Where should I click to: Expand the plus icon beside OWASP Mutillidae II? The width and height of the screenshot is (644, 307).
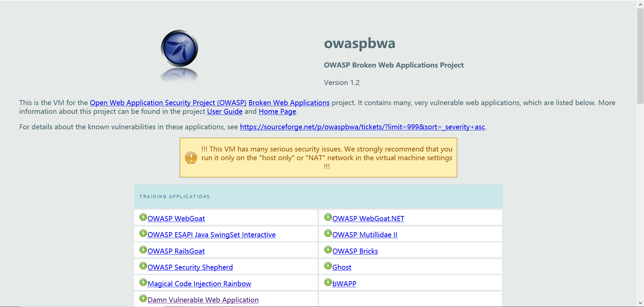coord(328,233)
